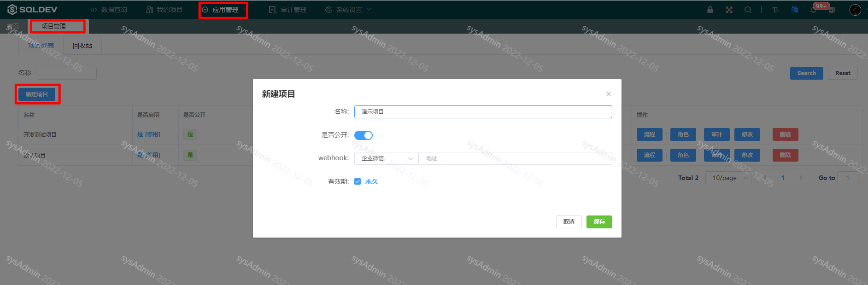This screenshot has height=285, width=868.
Task: Expand the 系统设置 dropdown menu
Action: (348, 10)
